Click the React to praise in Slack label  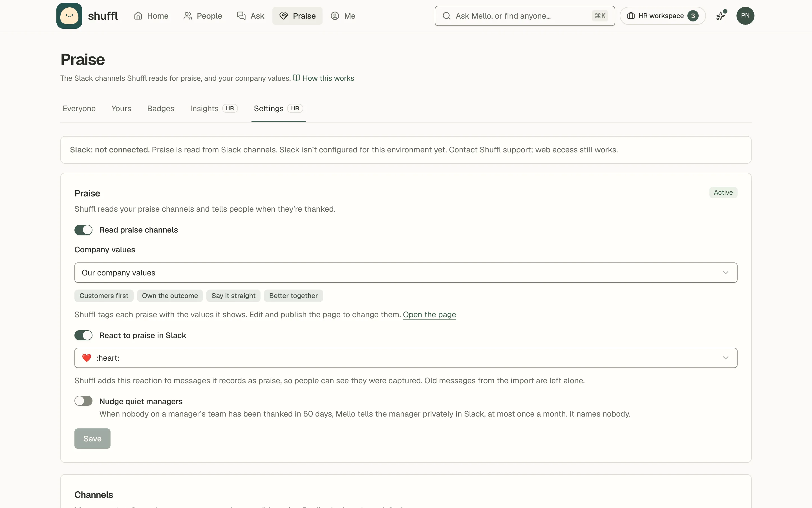pos(143,335)
